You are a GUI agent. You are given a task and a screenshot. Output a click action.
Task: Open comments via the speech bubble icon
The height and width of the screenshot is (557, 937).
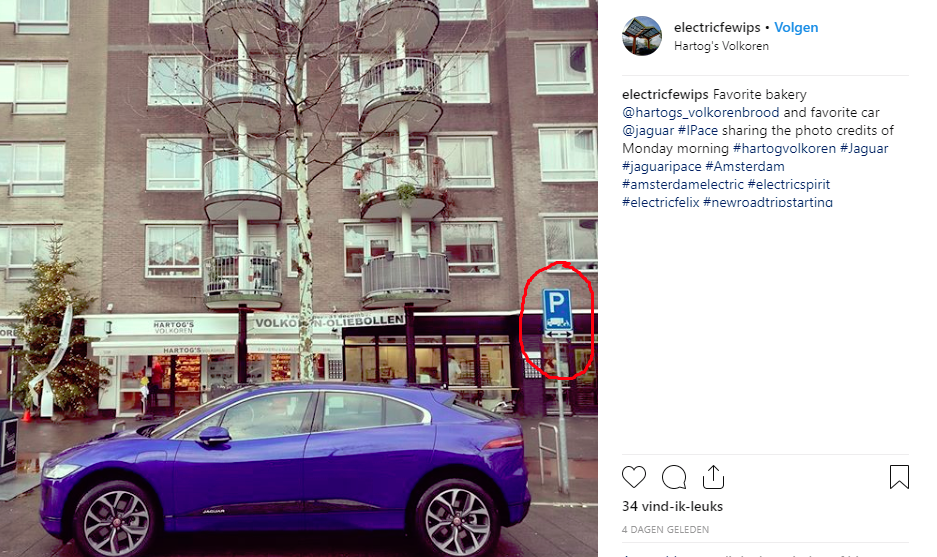tap(674, 477)
